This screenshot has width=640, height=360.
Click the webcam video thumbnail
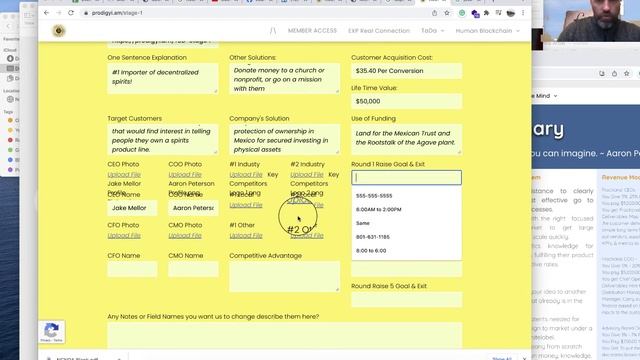pos(591,20)
